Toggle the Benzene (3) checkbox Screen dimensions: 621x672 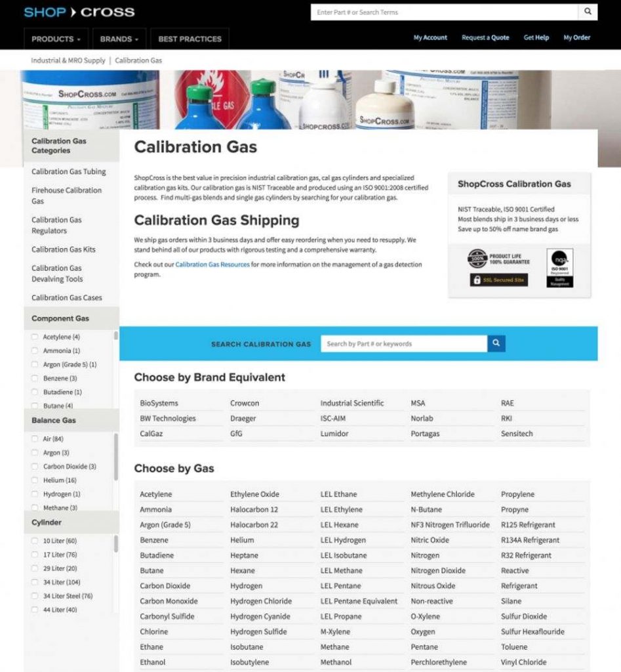coord(35,378)
